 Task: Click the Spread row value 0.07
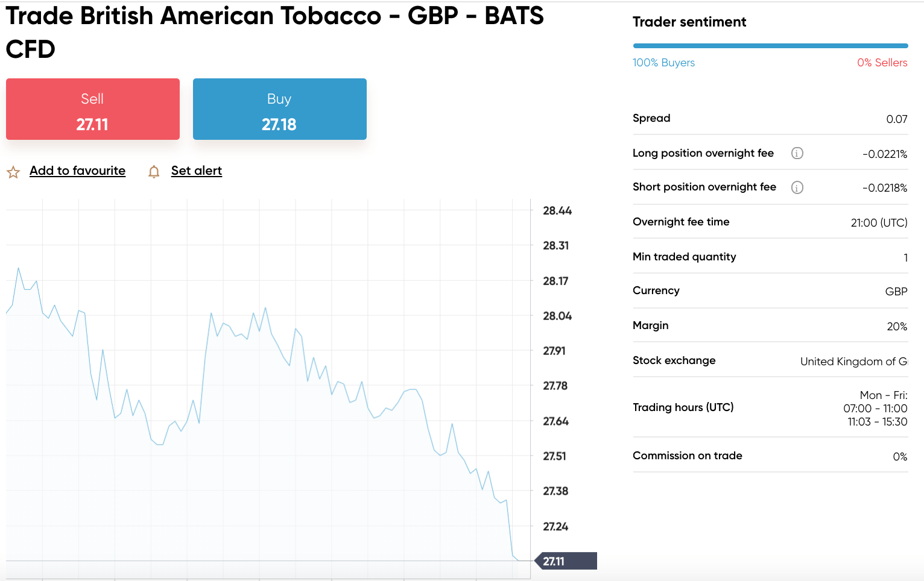pyautogui.click(x=896, y=119)
